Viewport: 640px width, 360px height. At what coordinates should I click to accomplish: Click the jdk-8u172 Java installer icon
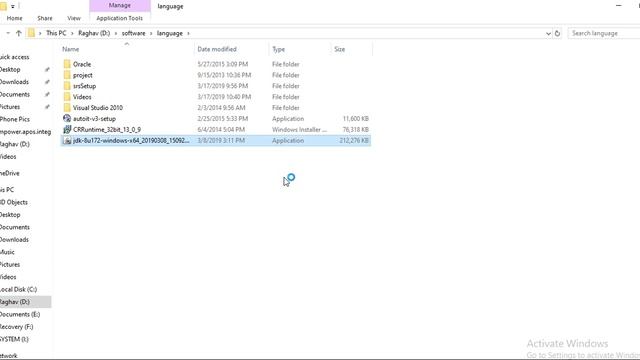[x=67, y=140]
